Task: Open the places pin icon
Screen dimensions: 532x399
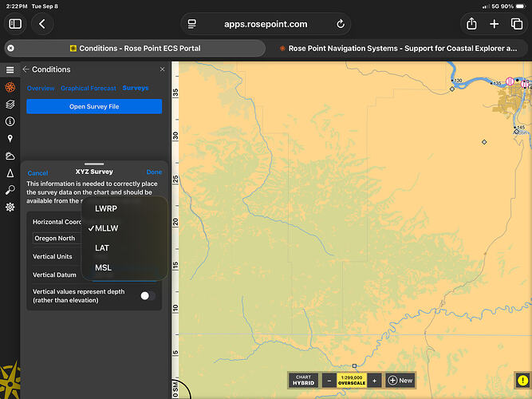Action: coord(10,138)
